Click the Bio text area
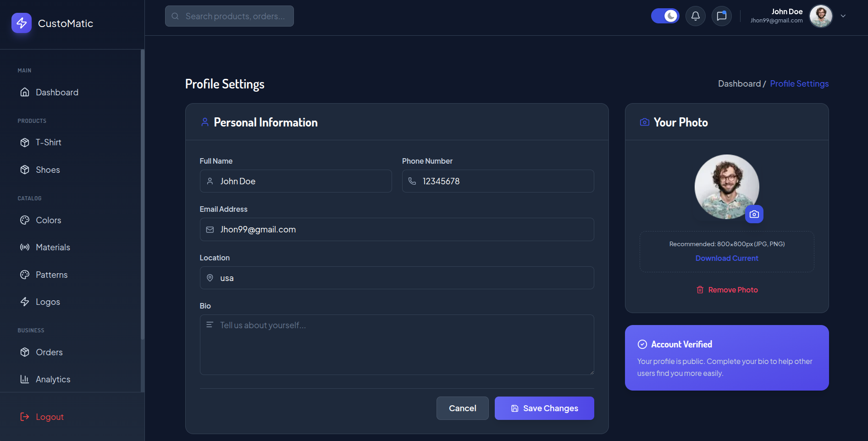The image size is (868, 441). pyautogui.click(x=397, y=345)
